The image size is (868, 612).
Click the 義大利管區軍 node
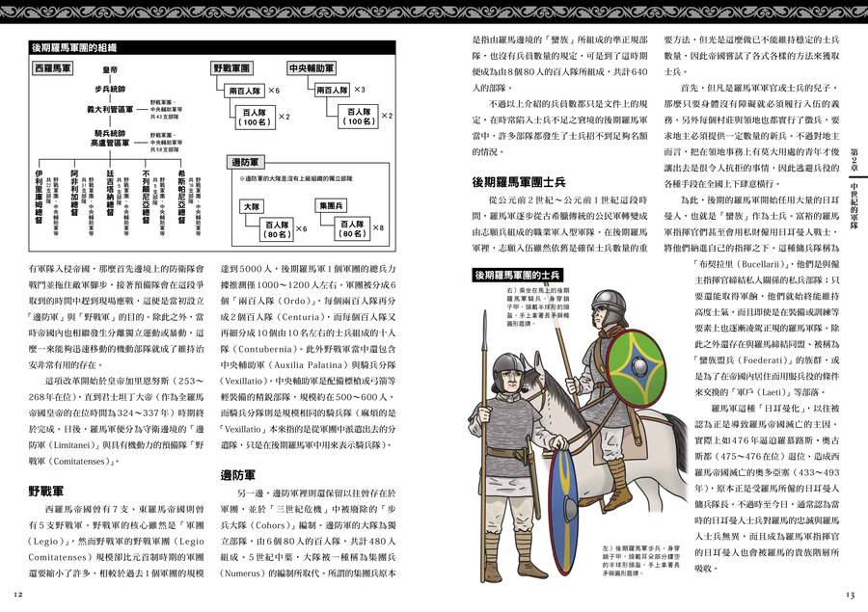(110, 110)
